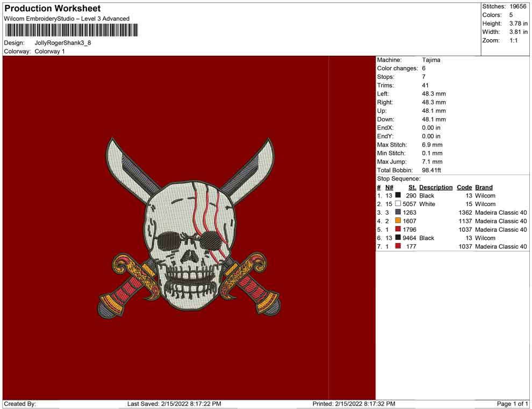Select the Code column header
Screen dimensions: 532x409
tap(464, 187)
